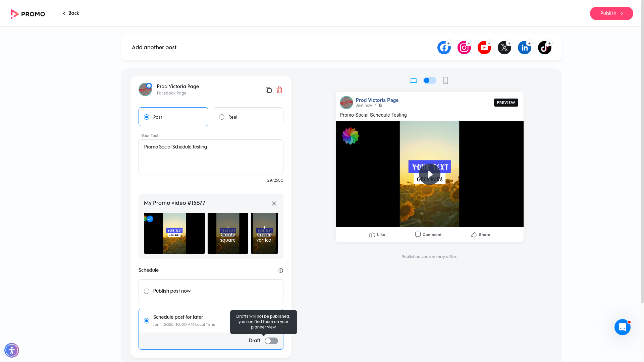The width and height of the screenshot is (644, 362).
Task: Add an X (Twitter) post
Action: point(504,47)
